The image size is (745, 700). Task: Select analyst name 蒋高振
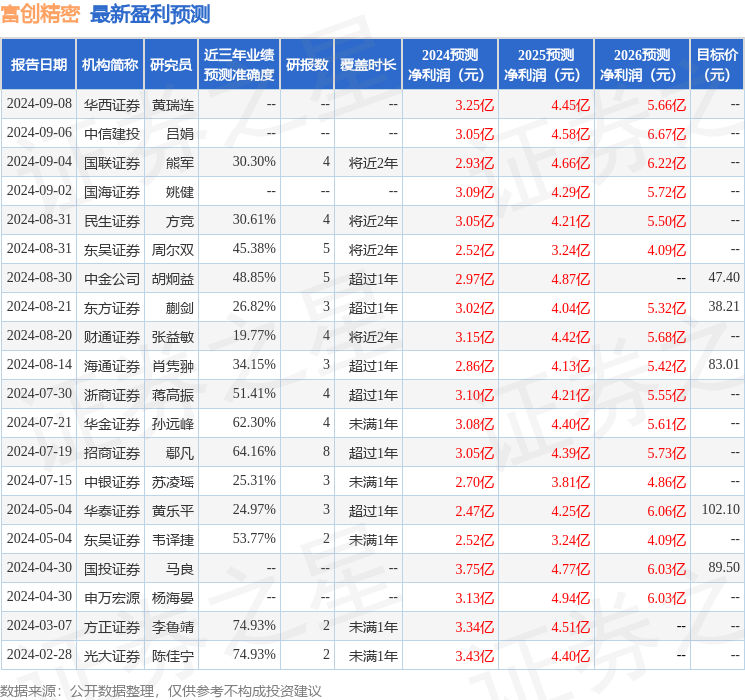click(x=172, y=395)
